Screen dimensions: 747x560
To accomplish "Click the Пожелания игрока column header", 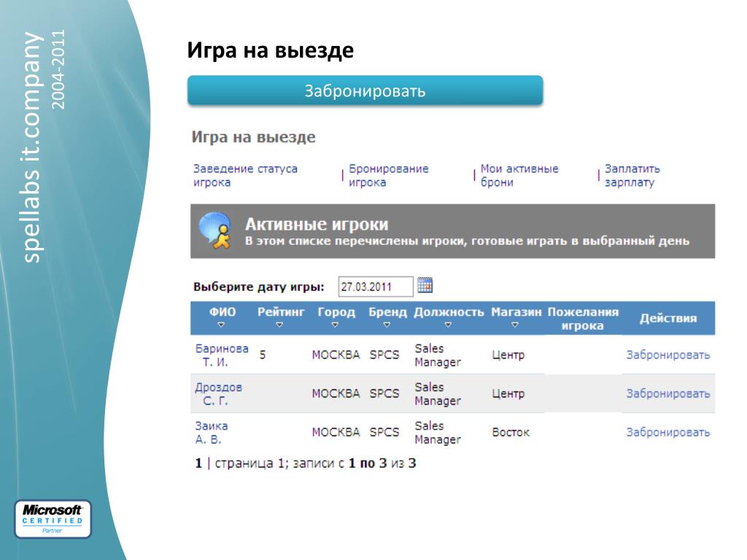I will point(583,319).
